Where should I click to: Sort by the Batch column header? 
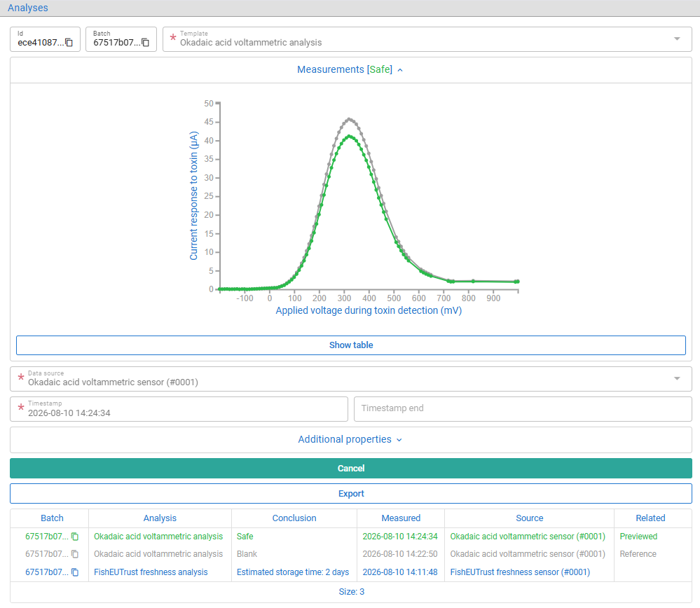point(52,518)
